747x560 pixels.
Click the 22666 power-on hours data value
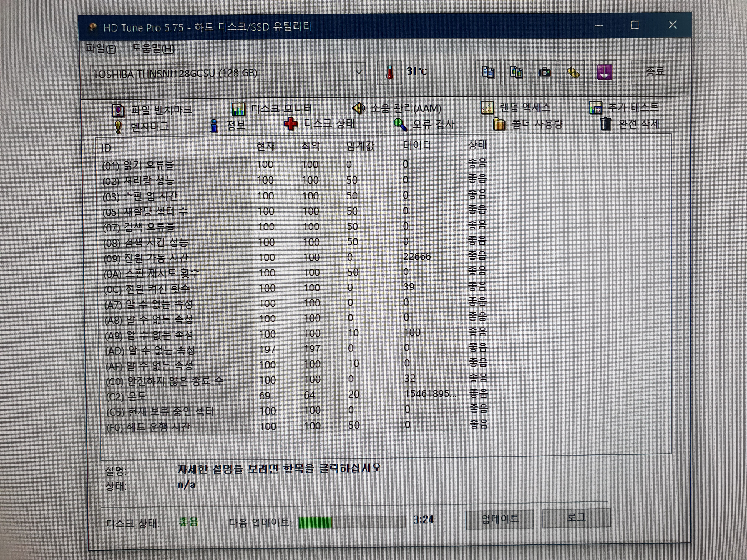[x=417, y=256]
